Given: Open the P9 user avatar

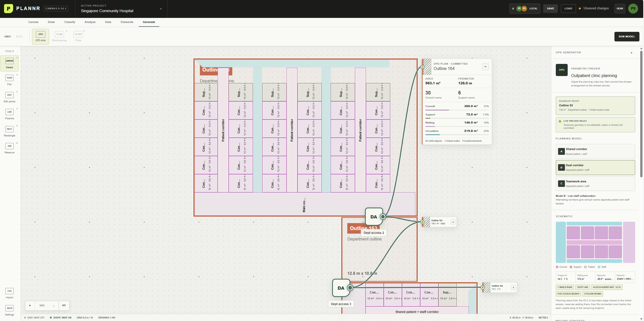Looking at the screenshot, I should pos(633,9).
